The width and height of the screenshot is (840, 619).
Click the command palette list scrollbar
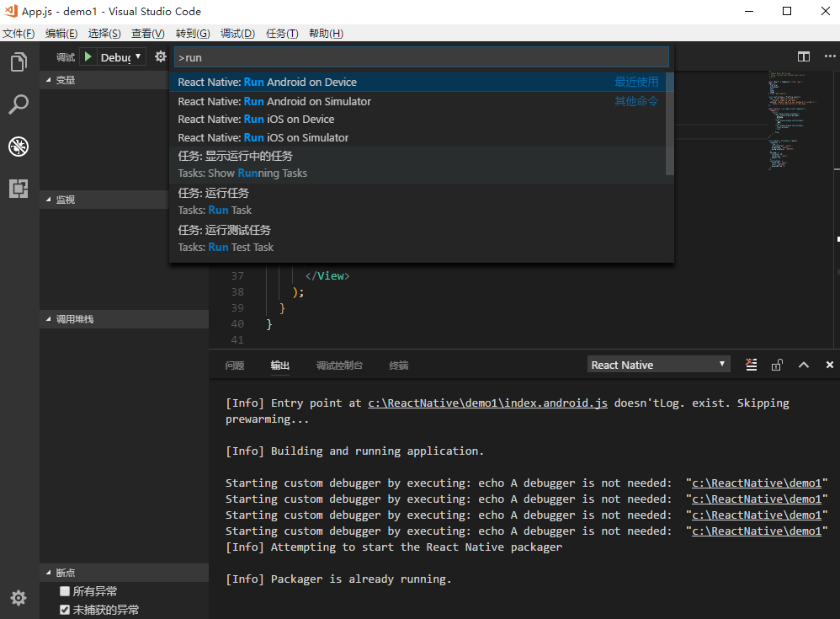click(670, 124)
